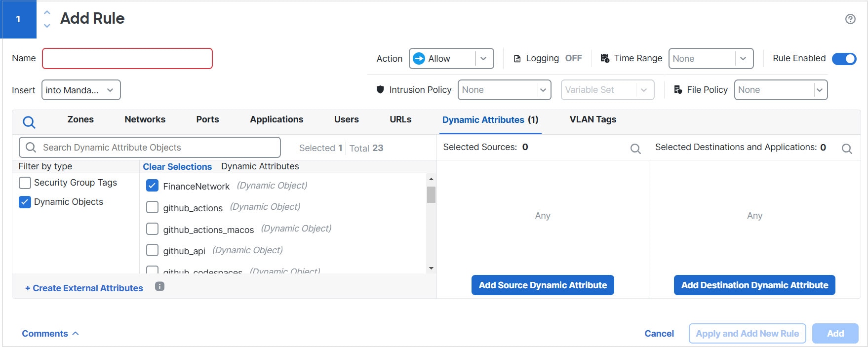Image resolution: width=868 pixels, height=347 pixels.
Task: Click rule number 1 badge
Action: (x=18, y=19)
